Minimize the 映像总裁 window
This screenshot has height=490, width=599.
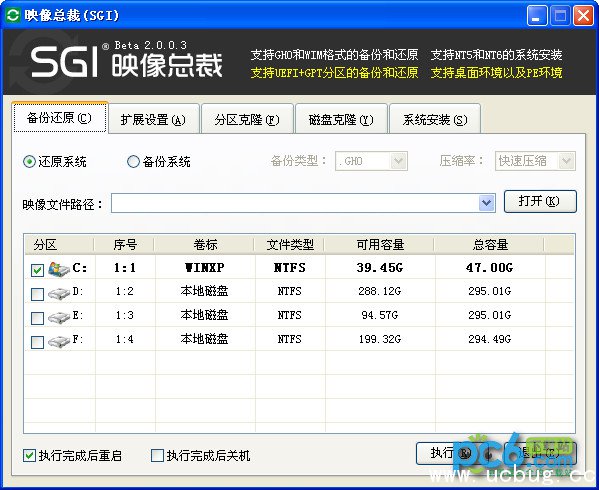tap(537, 16)
